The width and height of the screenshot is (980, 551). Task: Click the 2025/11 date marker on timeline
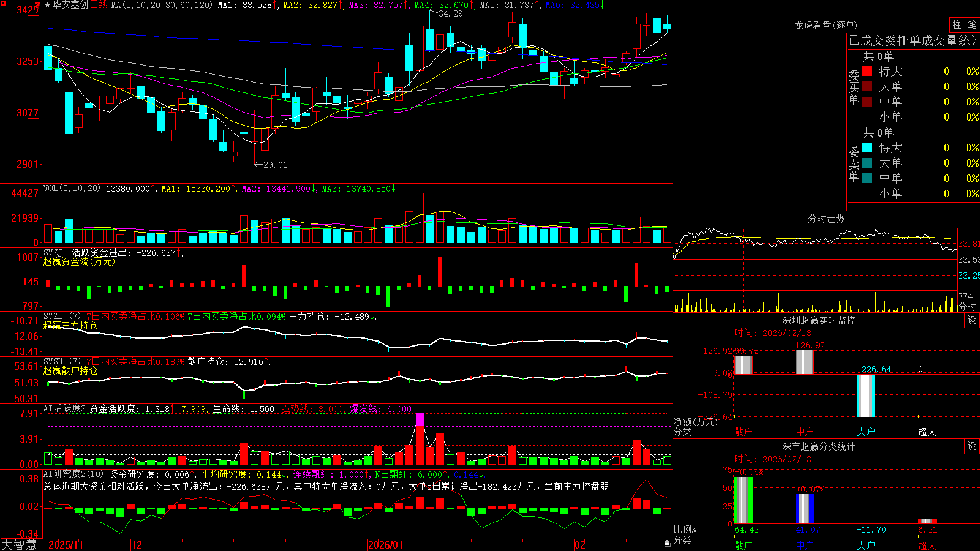[x=66, y=545]
